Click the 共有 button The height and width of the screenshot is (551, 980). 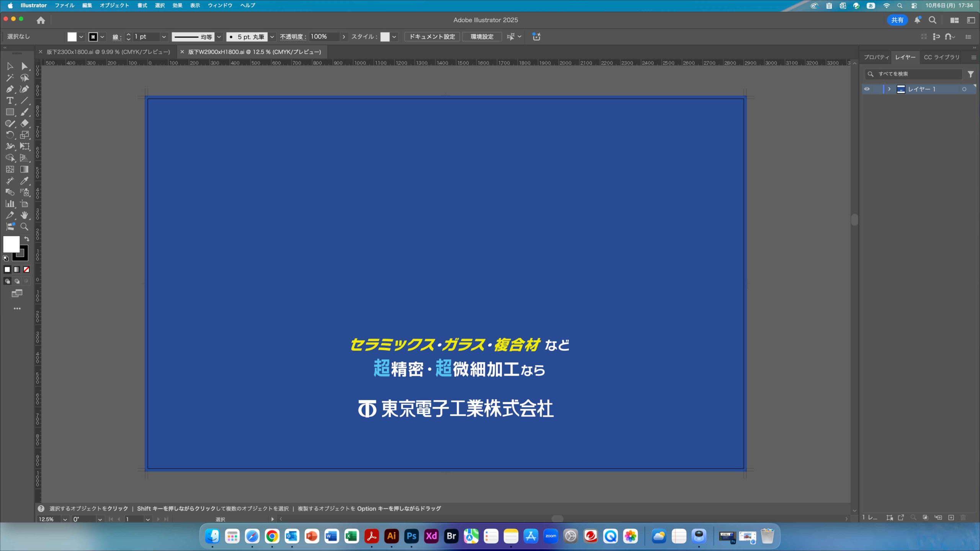897,20
